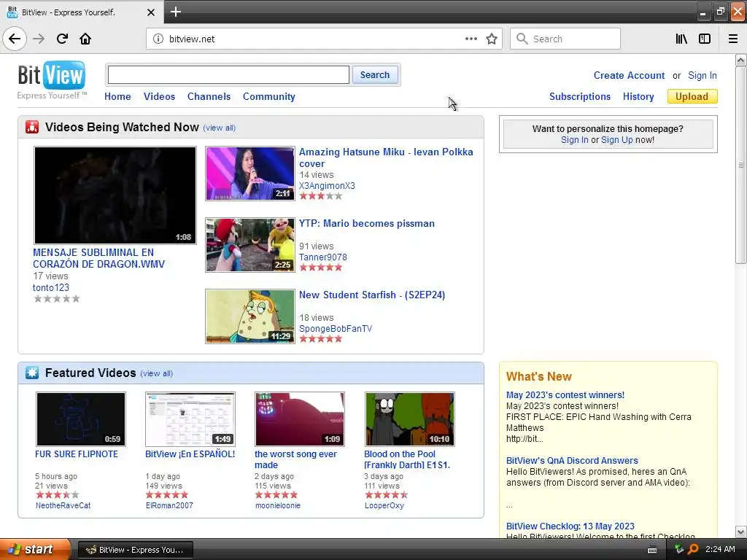Click the Featured Videos blue icon
747x560 pixels.
tap(32, 373)
